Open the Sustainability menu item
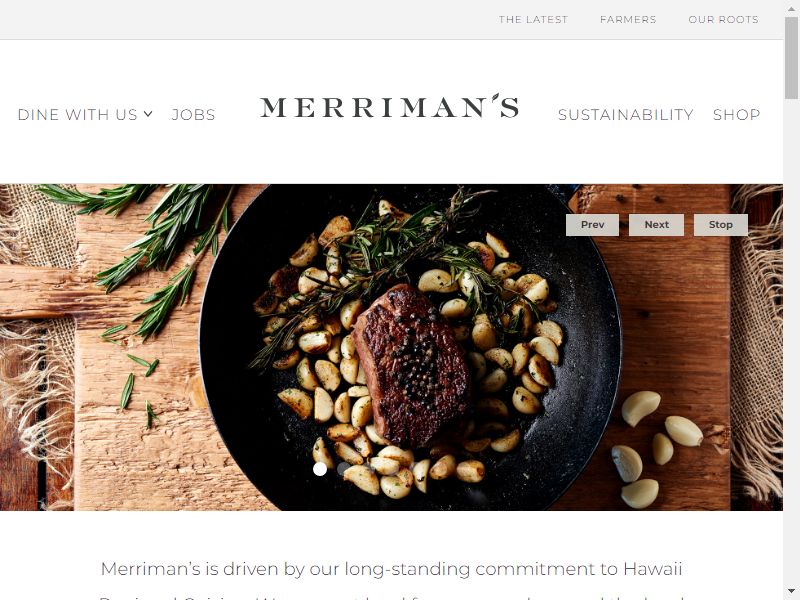Viewport: 800px width, 600px height. point(626,114)
